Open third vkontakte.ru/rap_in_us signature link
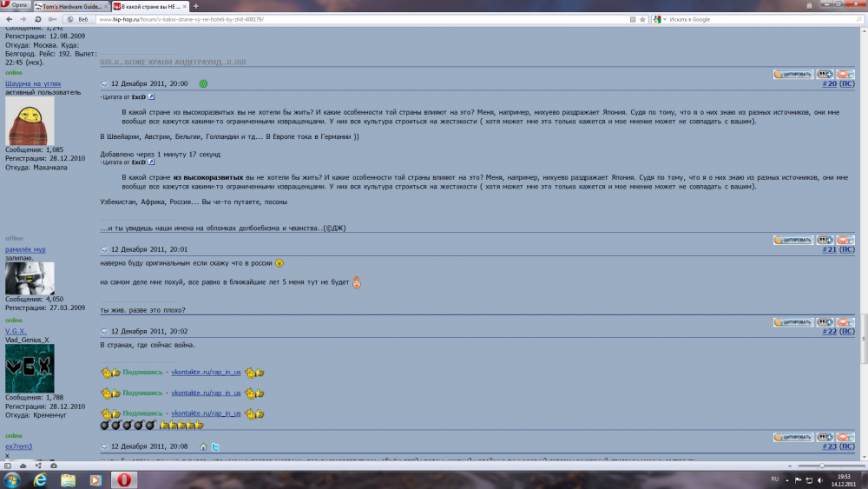868x489 pixels. (206, 413)
